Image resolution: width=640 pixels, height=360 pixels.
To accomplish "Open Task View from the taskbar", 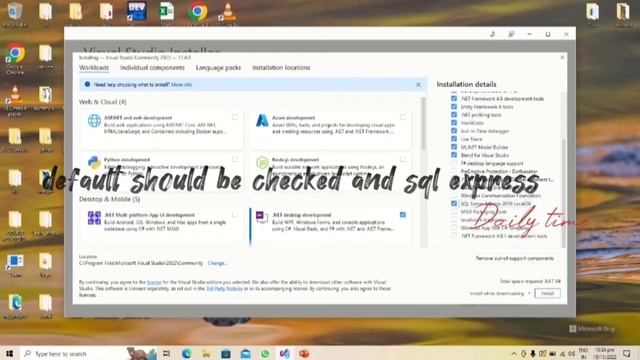I will [x=167, y=353].
